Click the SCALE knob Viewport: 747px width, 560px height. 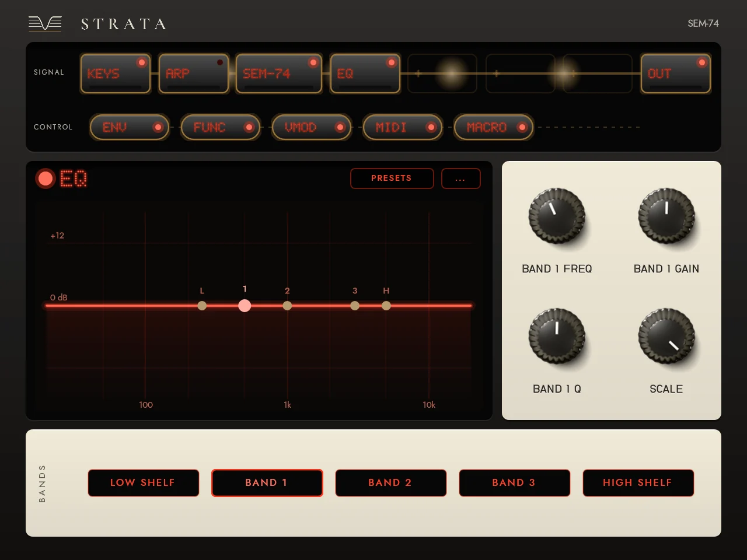[x=666, y=336]
